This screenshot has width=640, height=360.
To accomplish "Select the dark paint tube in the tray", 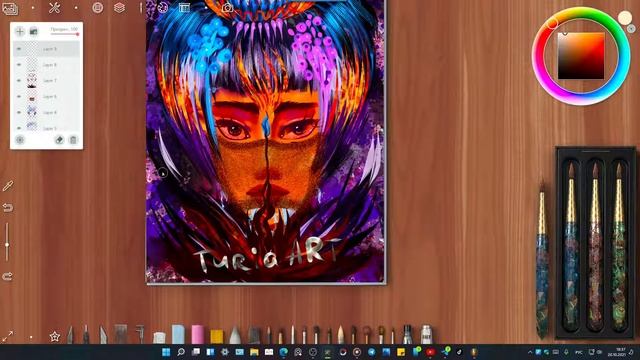I will click(x=407, y=334).
